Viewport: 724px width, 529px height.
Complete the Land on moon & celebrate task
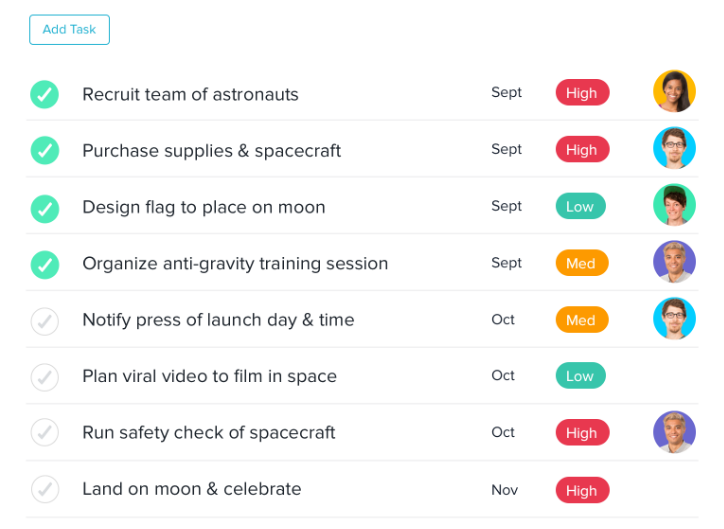pyautogui.click(x=44, y=489)
